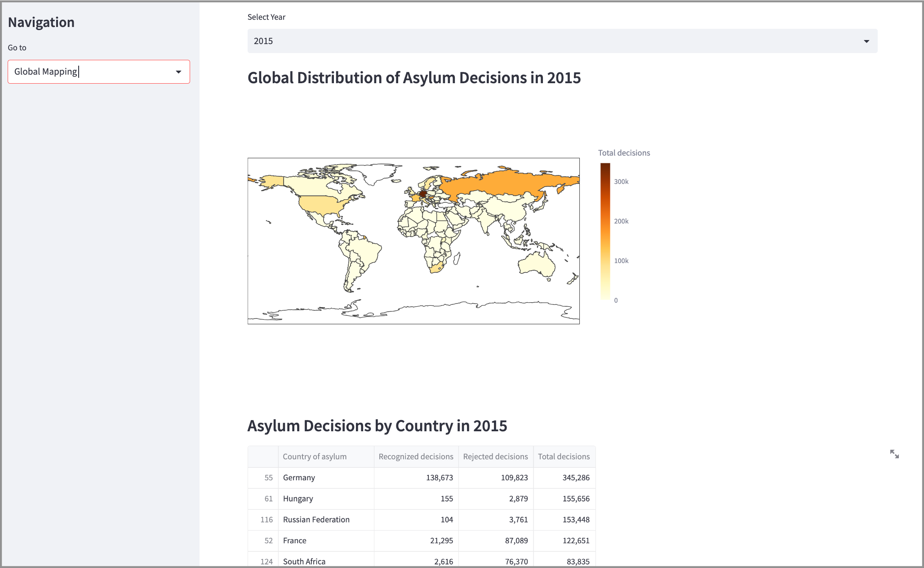
Task: Click the Global Mapping selectbox text
Action: 46,72
